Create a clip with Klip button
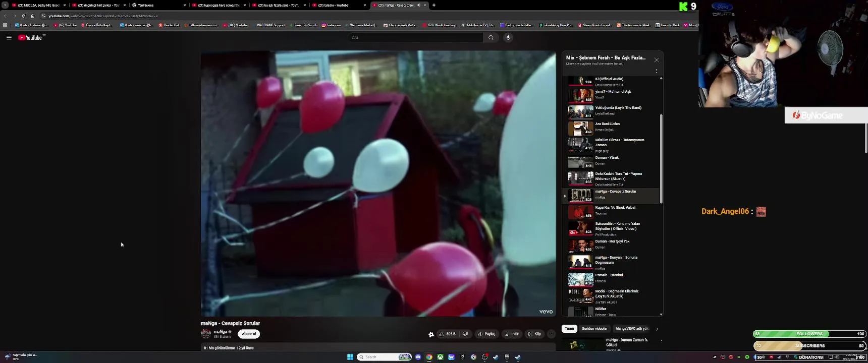The width and height of the screenshot is (868, 363). pos(534,334)
